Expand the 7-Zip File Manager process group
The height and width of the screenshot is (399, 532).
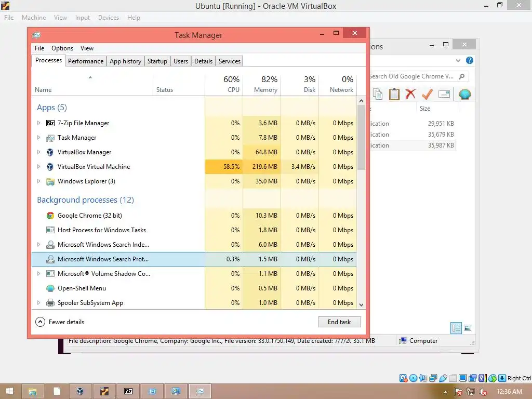[38, 123]
